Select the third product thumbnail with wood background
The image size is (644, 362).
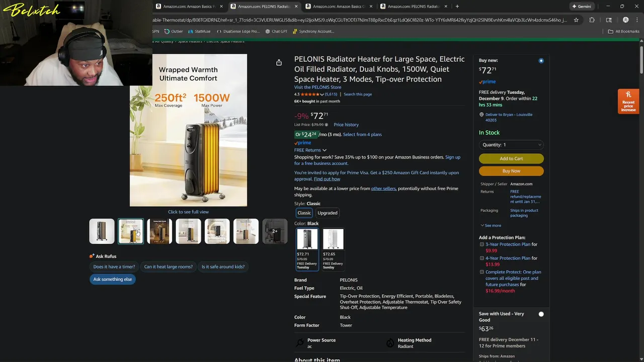pyautogui.click(x=159, y=231)
